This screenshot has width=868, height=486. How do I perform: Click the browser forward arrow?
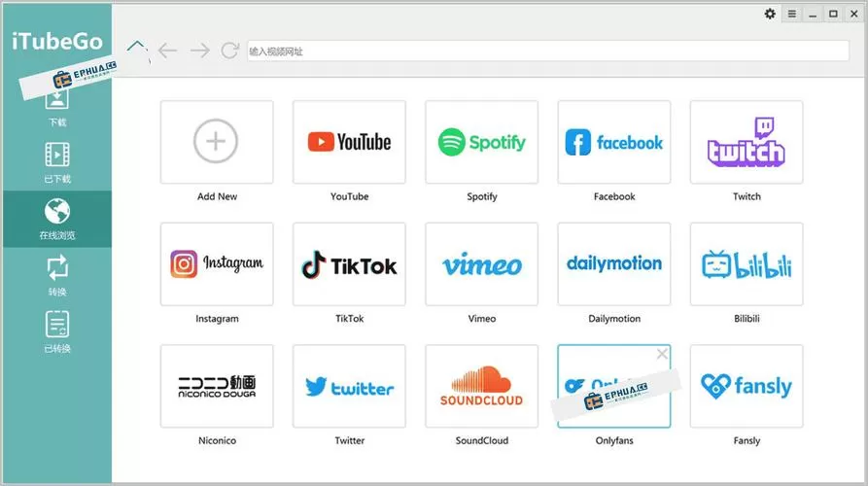tap(200, 51)
